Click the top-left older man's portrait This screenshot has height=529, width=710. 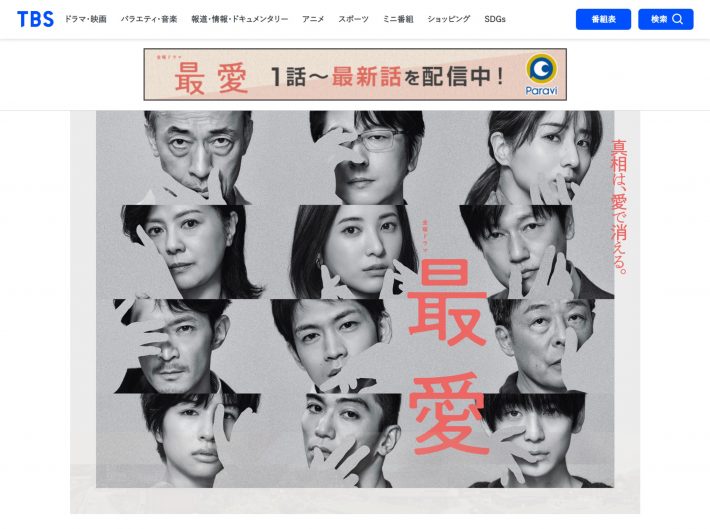[198, 157]
